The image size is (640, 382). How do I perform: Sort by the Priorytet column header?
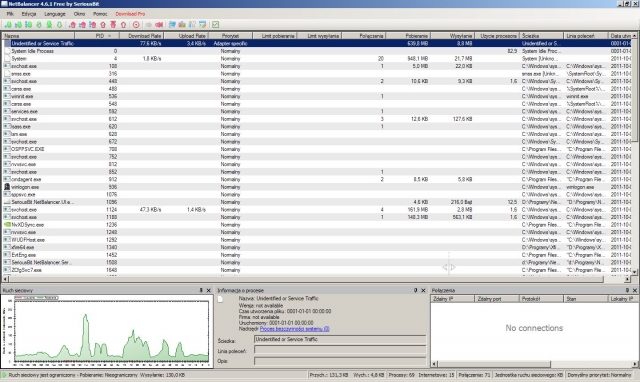click(230, 36)
